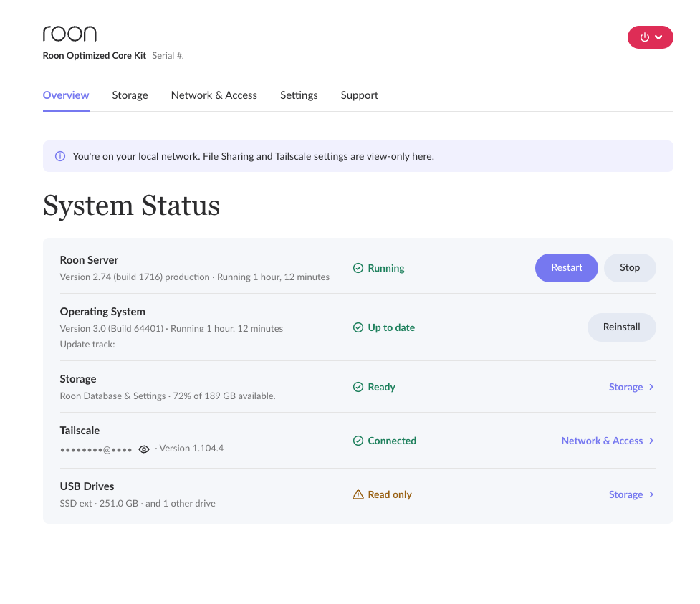Click the 'Update track:' label
This screenshot has width=700, height=604.
(87, 344)
